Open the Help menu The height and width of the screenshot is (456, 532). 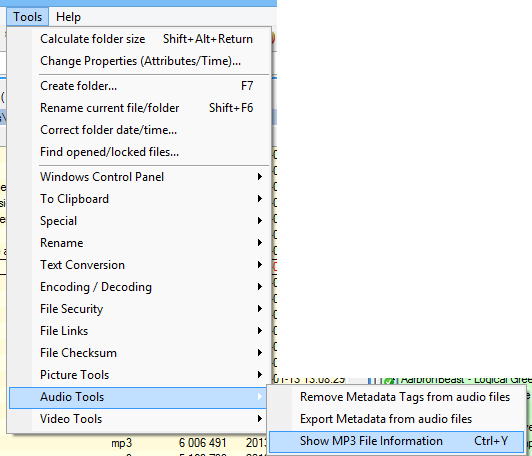point(68,17)
